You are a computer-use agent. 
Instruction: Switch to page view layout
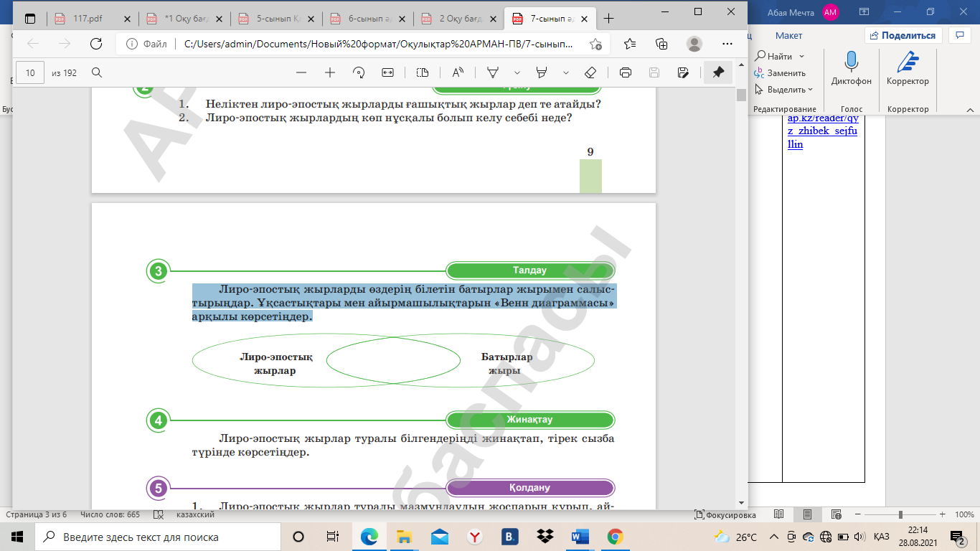pyautogui.click(x=423, y=72)
